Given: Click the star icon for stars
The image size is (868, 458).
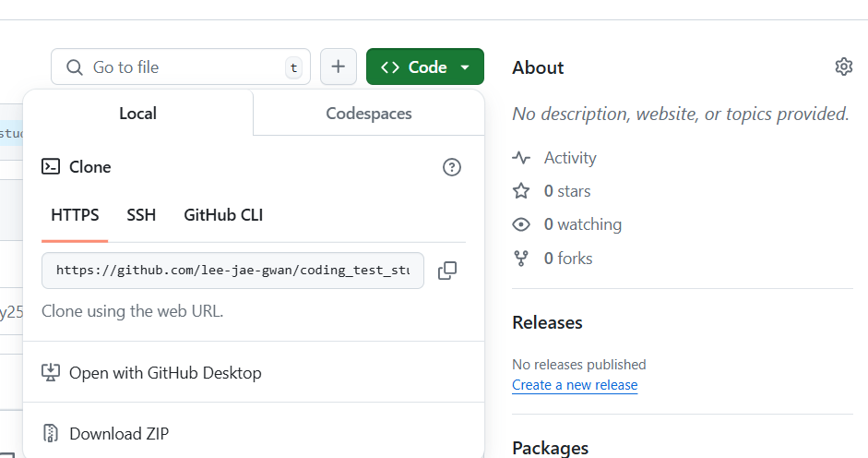Looking at the screenshot, I should point(521,191).
